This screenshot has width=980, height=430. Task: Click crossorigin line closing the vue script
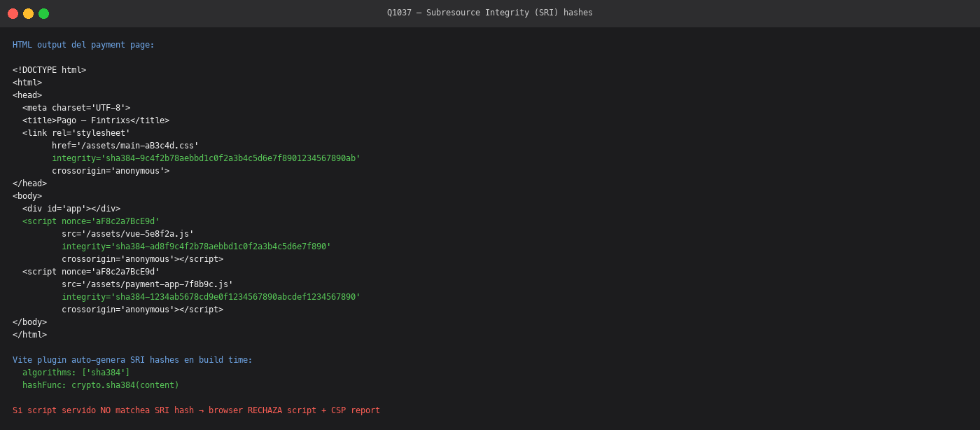[x=142, y=259]
